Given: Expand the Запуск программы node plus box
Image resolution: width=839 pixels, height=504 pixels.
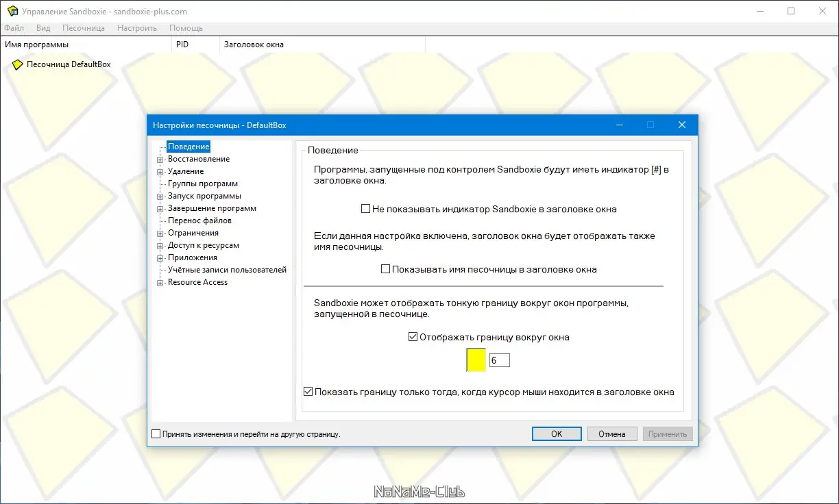Looking at the screenshot, I should [160, 197].
